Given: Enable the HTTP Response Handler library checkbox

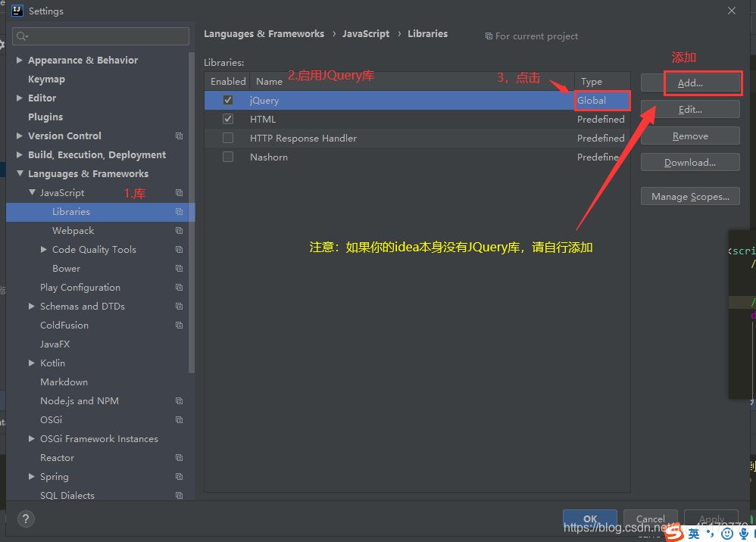Looking at the screenshot, I should 228,139.
